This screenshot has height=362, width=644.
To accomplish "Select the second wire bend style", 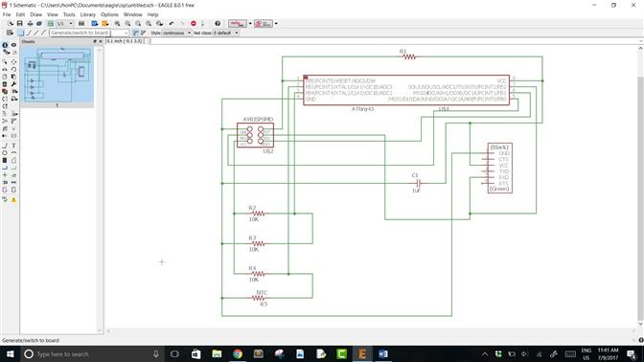I will [29, 33].
